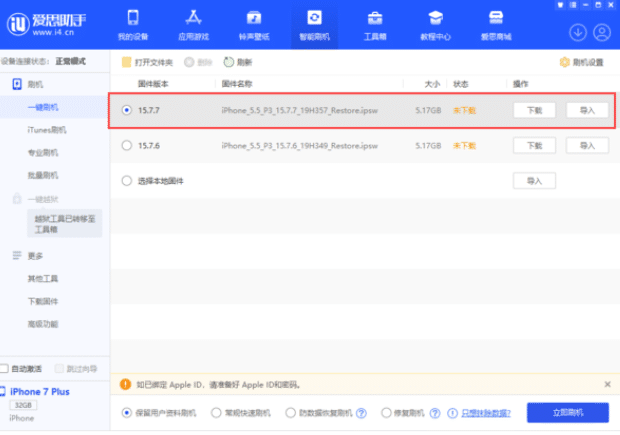620x435 pixels.
Task: Dismiss the Apple ID warning banner
Action: pyautogui.click(x=607, y=384)
